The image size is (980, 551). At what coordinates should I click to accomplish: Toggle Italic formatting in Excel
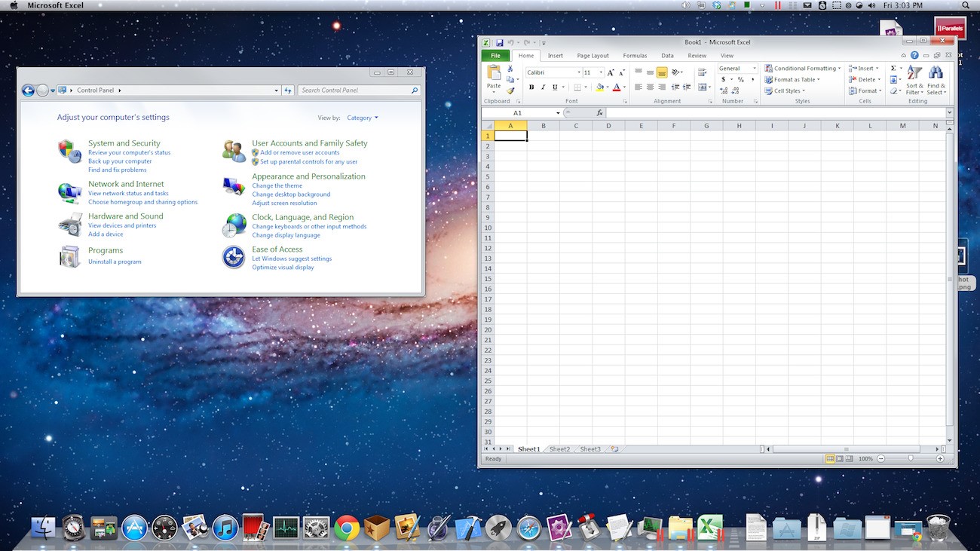pyautogui.click(x=543, y=87)
